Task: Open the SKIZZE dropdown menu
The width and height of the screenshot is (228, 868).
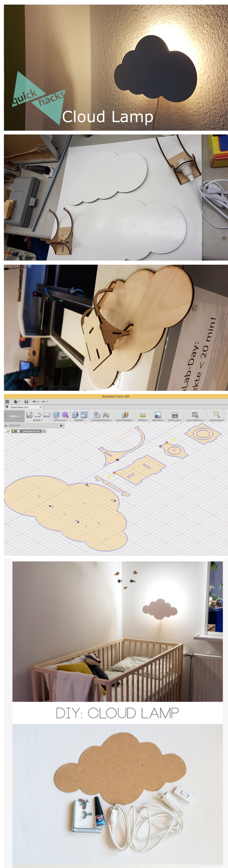Action: 37,420
